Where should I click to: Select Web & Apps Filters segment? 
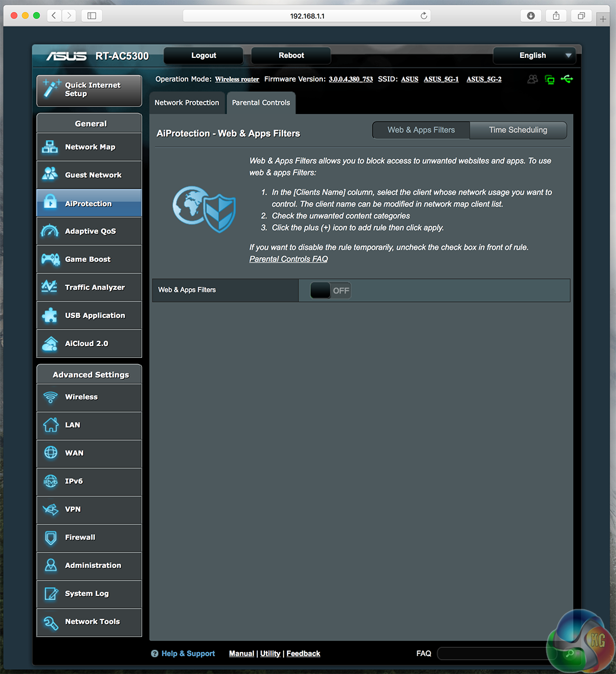coord(421,130)
